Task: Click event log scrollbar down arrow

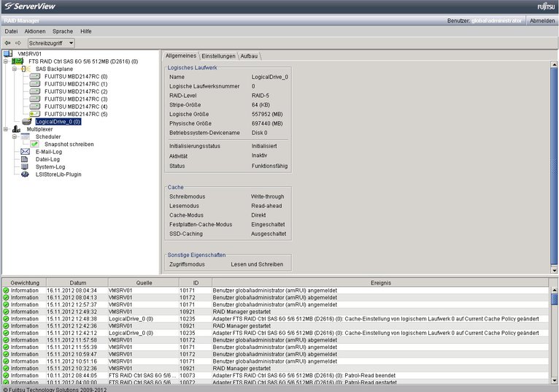Action: 554,380
